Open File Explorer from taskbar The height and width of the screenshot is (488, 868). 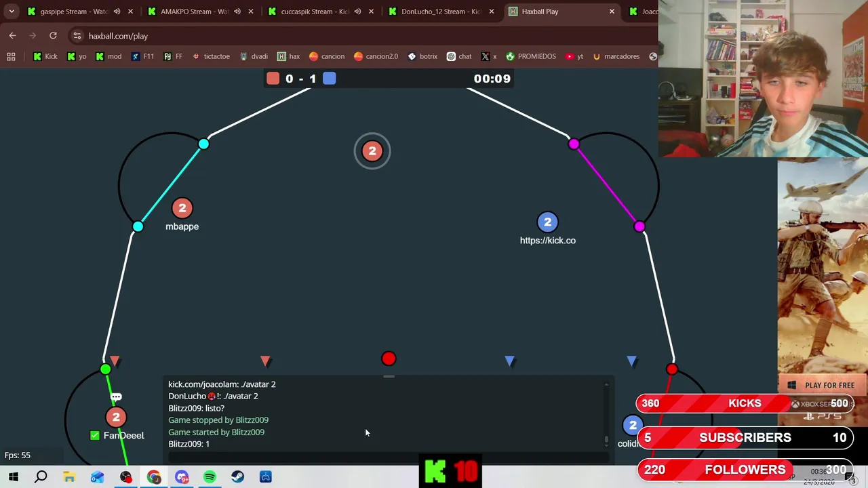(69, 477)
